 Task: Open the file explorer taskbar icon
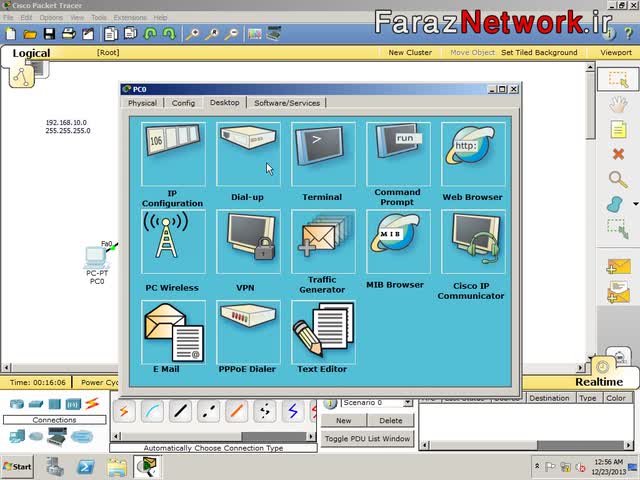coord(117,467)
